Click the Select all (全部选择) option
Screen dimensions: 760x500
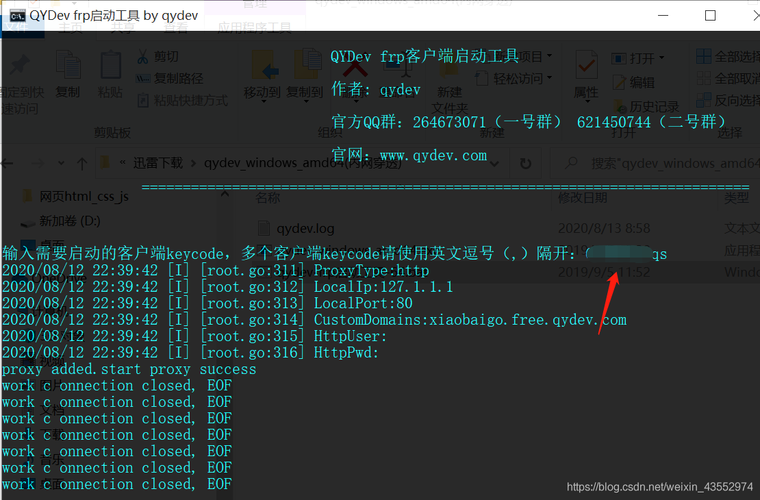[x=728, y=57]
